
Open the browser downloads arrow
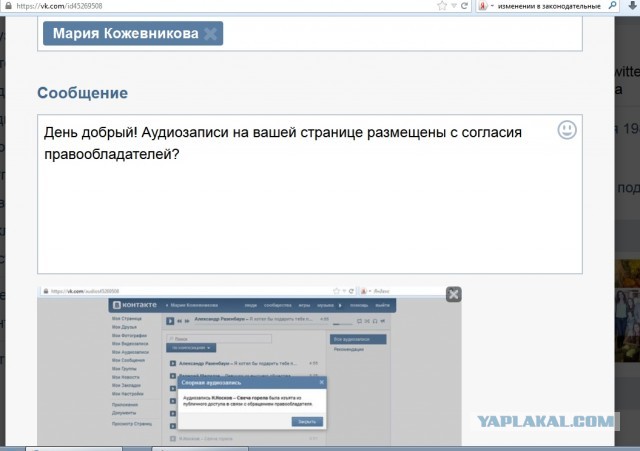[x=633, y=6]
